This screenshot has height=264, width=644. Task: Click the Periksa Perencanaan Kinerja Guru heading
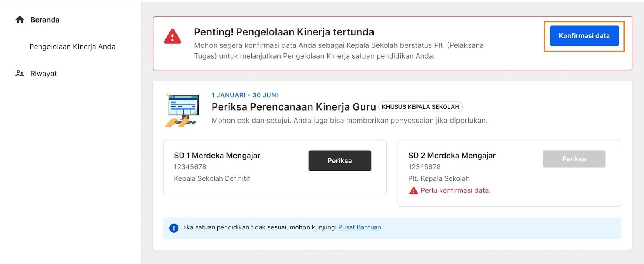(x=293, y=107)
